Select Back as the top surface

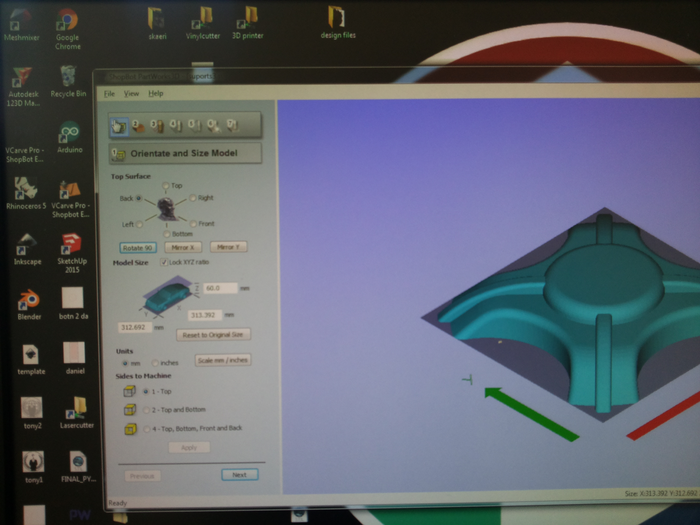pyautogui.click(x=138, y=198)
